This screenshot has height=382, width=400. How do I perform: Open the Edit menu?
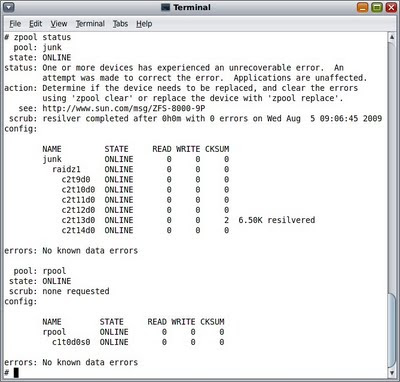(35, 24)
